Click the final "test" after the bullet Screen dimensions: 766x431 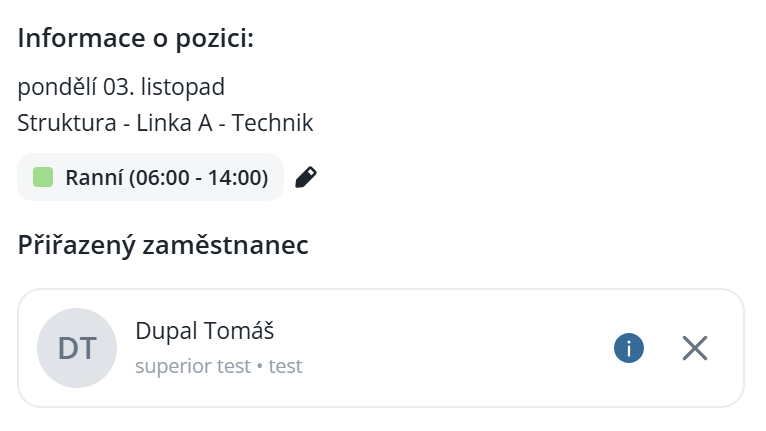tap(285, 366)
